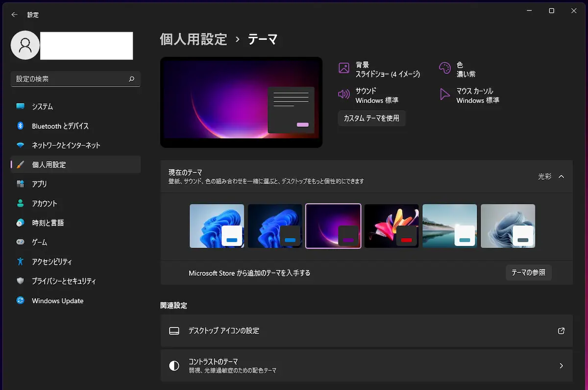This screenshot has height=390, width=588.
Task: Click the privacy shield icon
Action: (x=20, y=281)
